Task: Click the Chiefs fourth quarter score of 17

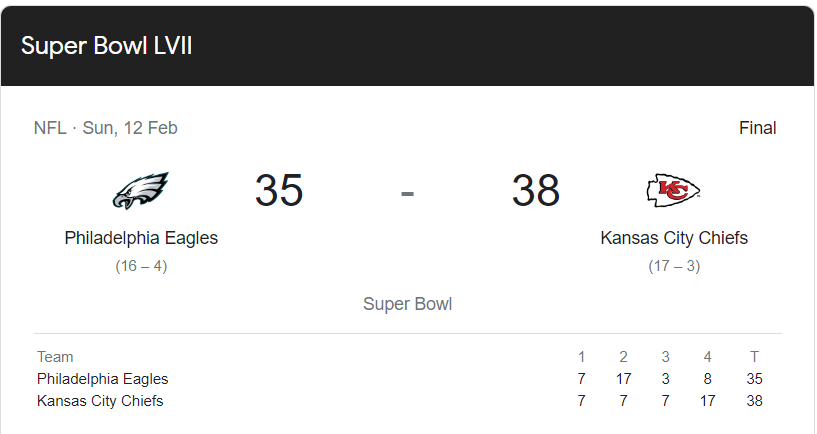Action: pyautogui.click(x=708, y=401)
